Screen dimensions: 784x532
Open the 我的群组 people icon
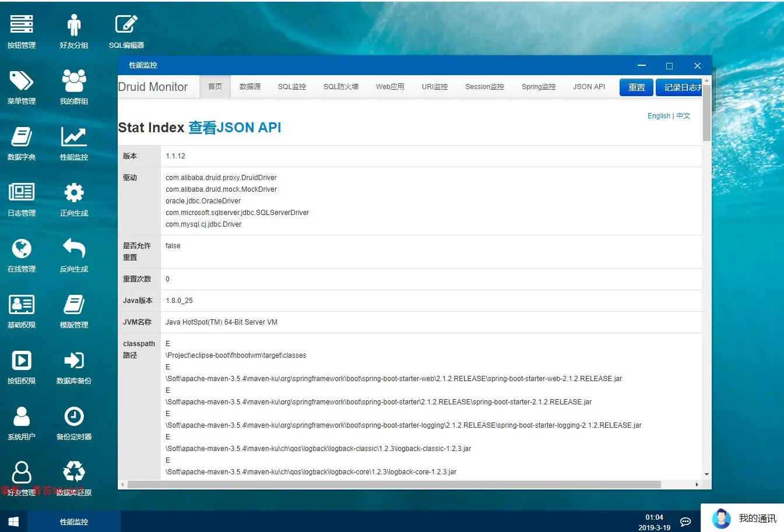coord(74,87)
